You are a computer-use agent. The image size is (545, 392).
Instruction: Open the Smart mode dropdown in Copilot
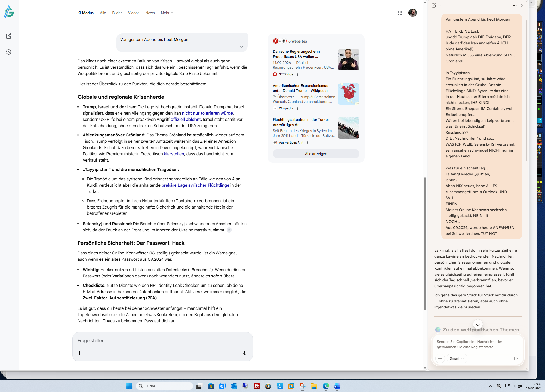point(457,358)
